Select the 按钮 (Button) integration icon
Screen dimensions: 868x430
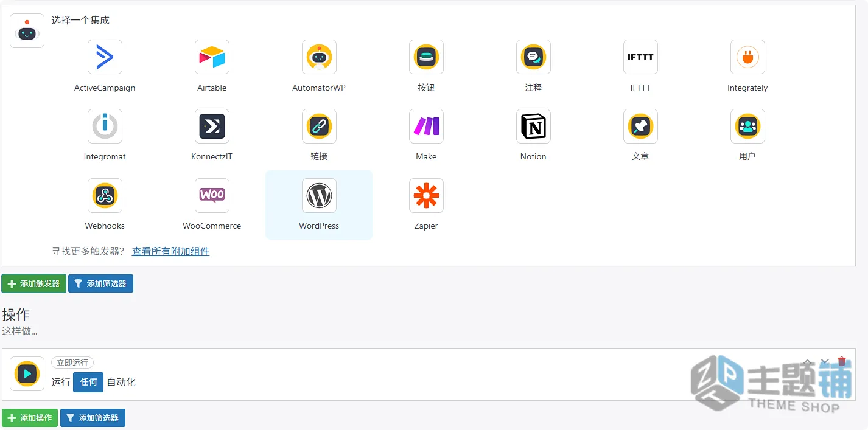[x=426, y=57]
